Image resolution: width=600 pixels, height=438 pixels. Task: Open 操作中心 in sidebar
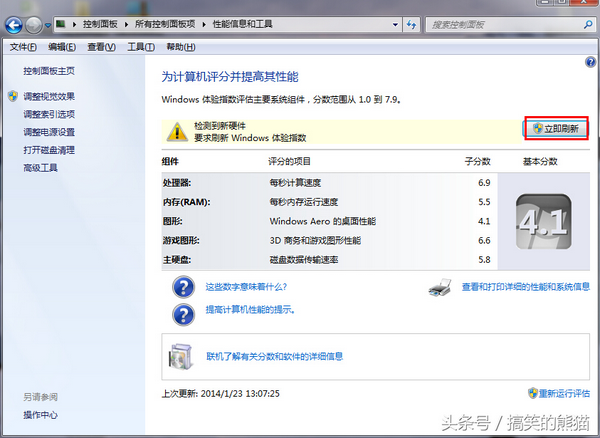coord(40,415)
